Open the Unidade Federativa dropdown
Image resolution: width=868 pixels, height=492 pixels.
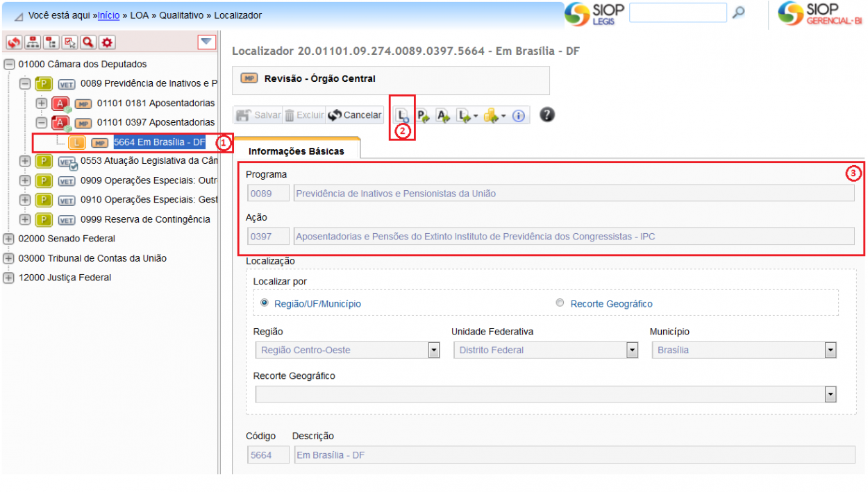632,350
